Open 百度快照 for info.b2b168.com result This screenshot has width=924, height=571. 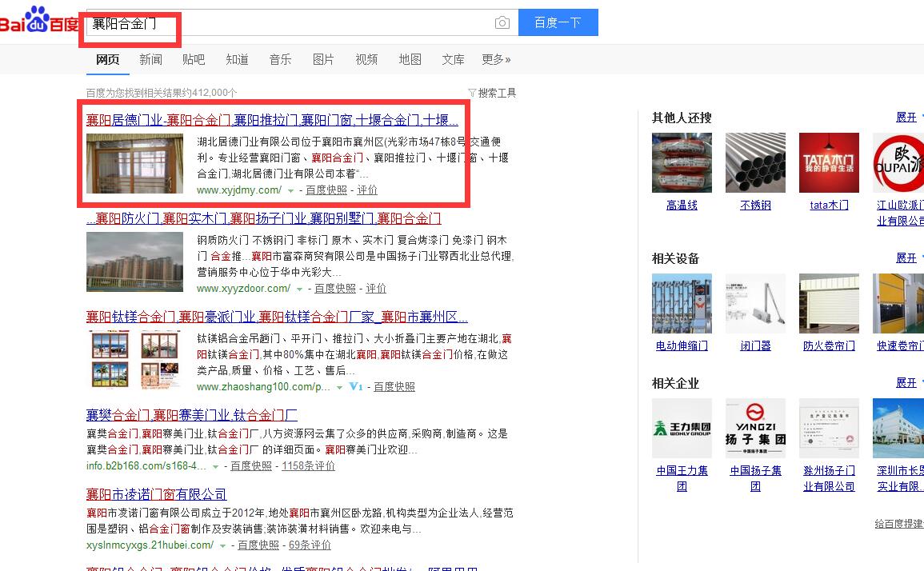coord(251,466)
